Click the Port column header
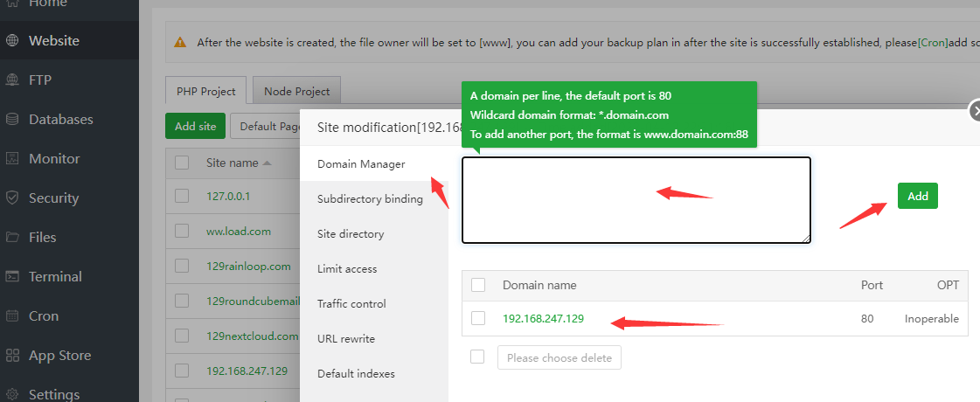This screenshot has height=402, width=980. (x=872, y=285)
